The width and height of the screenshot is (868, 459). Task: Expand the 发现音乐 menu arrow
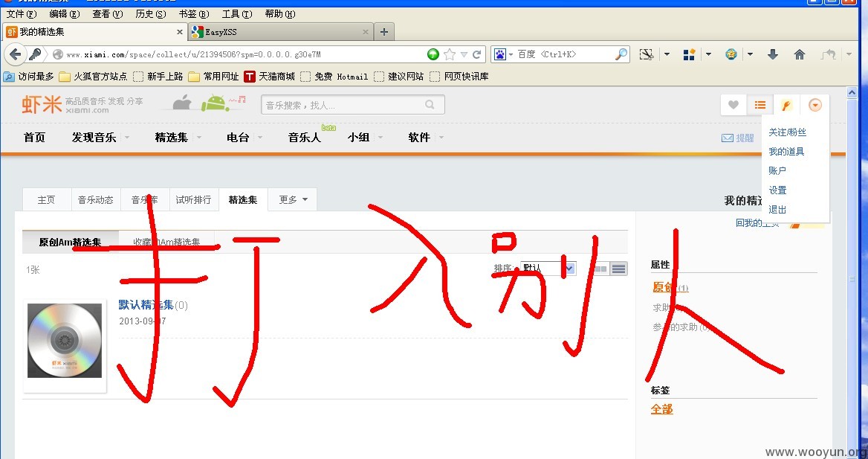(127, 138)
